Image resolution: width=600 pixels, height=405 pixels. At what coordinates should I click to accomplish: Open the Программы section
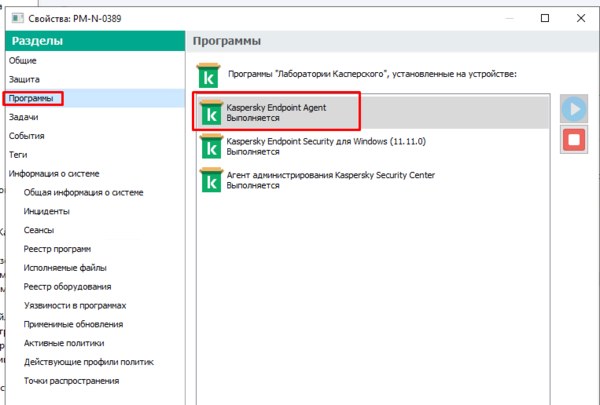click(95, 98)
